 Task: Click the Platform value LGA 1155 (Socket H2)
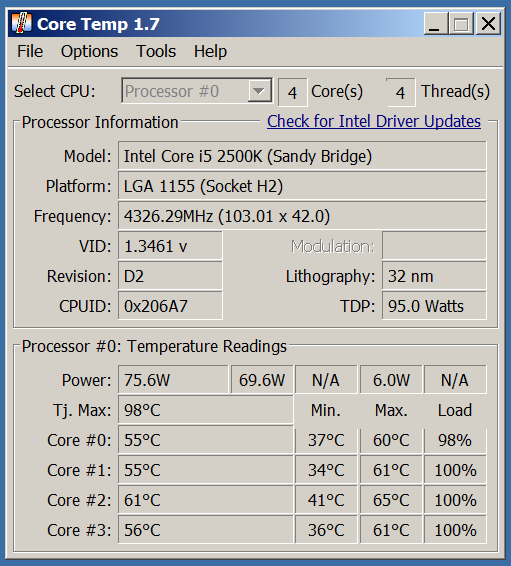302,186
